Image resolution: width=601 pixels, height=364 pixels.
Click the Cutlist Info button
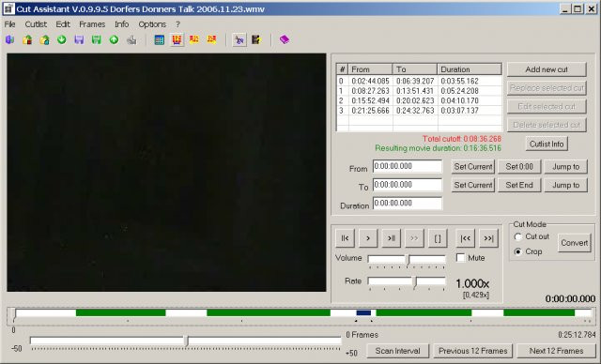point(547,144)
